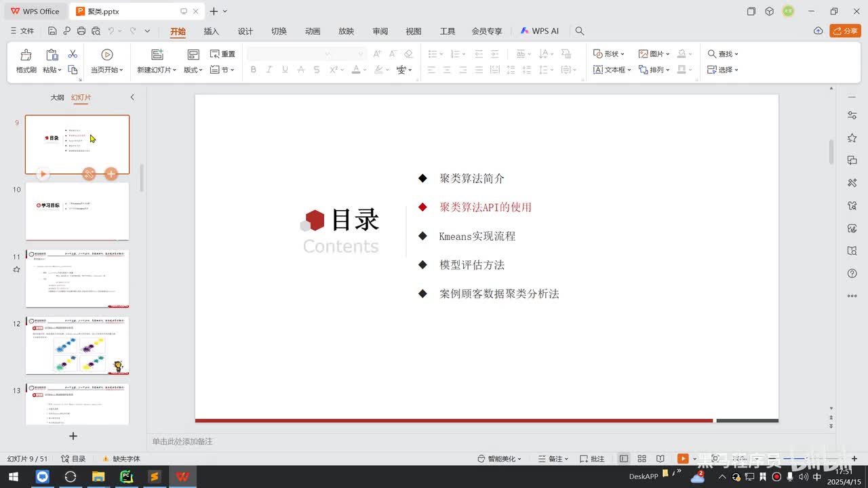Switch to the Outline (大纲) panel tab
Image resolution: width=868 pixels, height=488 pixels.
tap(57, 98)
